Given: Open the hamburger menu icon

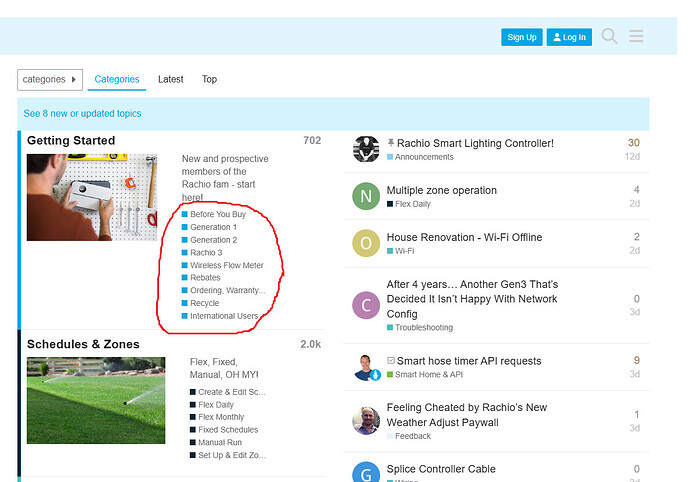Looking at the screenshot, I should [636, 36].
